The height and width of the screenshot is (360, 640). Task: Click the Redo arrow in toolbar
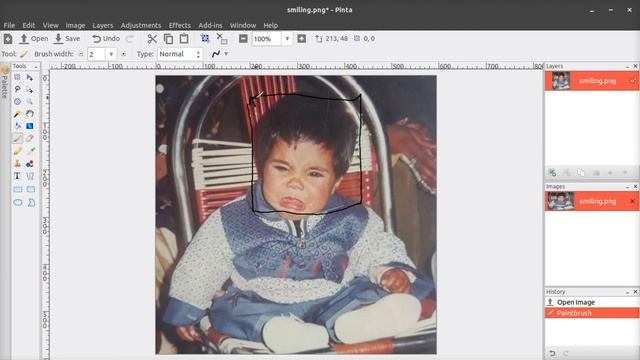coord(130,39)
